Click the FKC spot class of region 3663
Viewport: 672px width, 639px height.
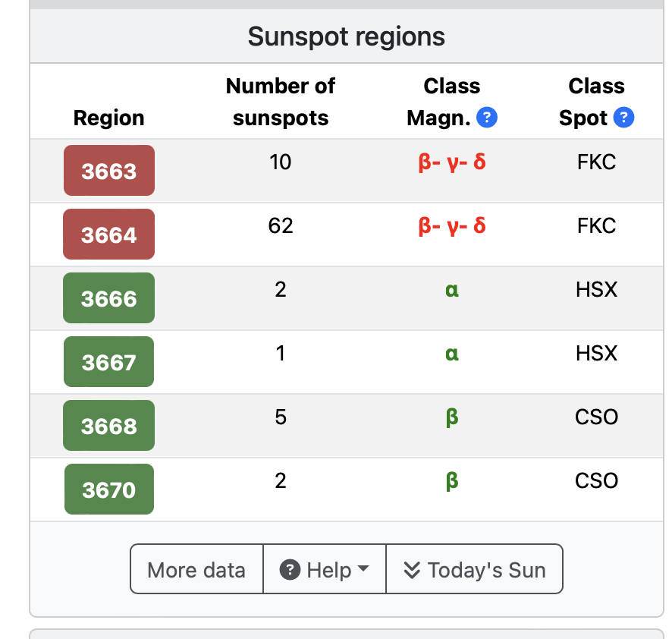coord(596,162)
